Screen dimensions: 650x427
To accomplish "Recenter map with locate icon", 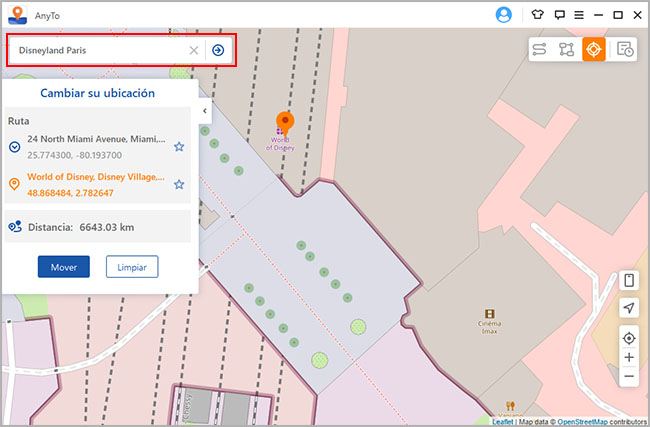I will (629, 338).
